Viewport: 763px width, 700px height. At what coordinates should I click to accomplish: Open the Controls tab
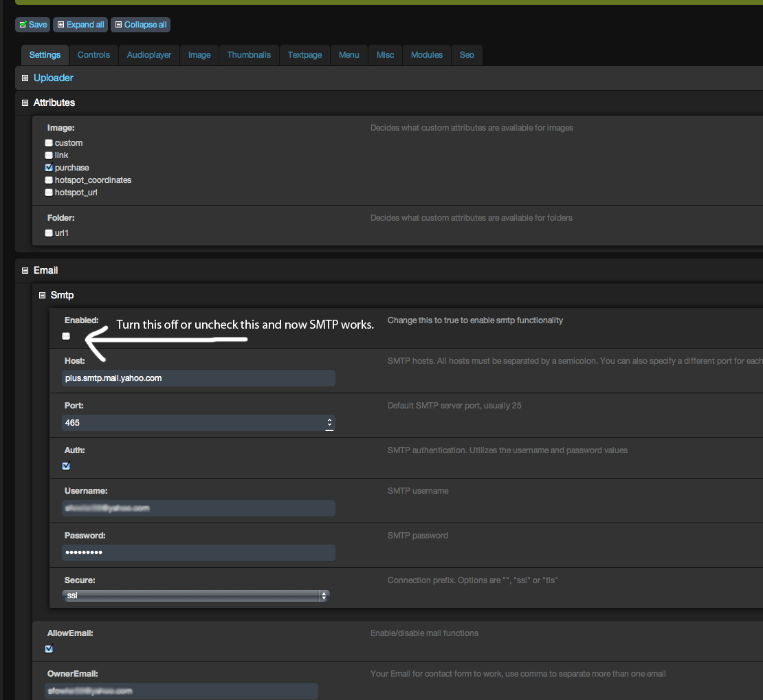point(93,55)
